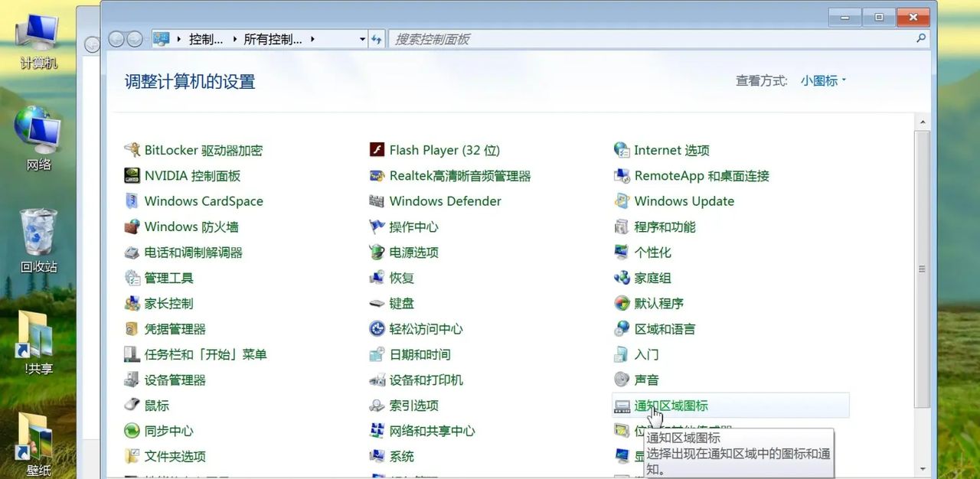Open the 小图标 view mode dropdown
Image resolution: width=980 pixels, height=479 pixels.
click(824, 80)
